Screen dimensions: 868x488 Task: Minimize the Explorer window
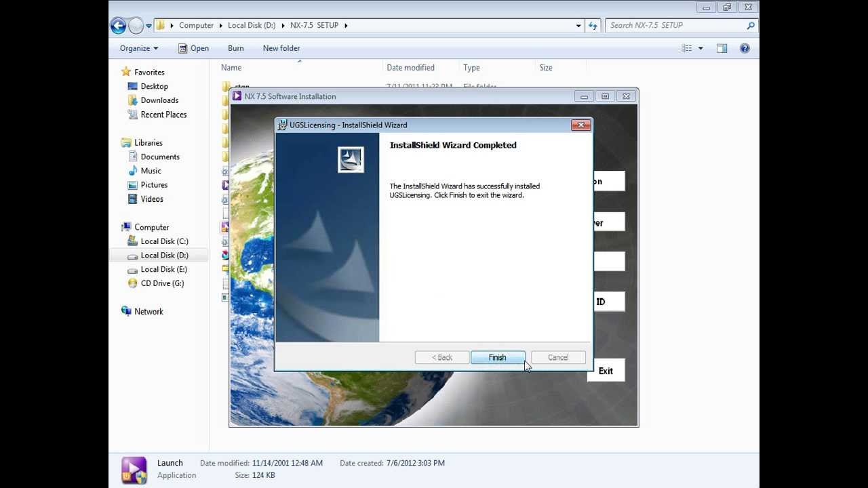[x=706, y=7]
